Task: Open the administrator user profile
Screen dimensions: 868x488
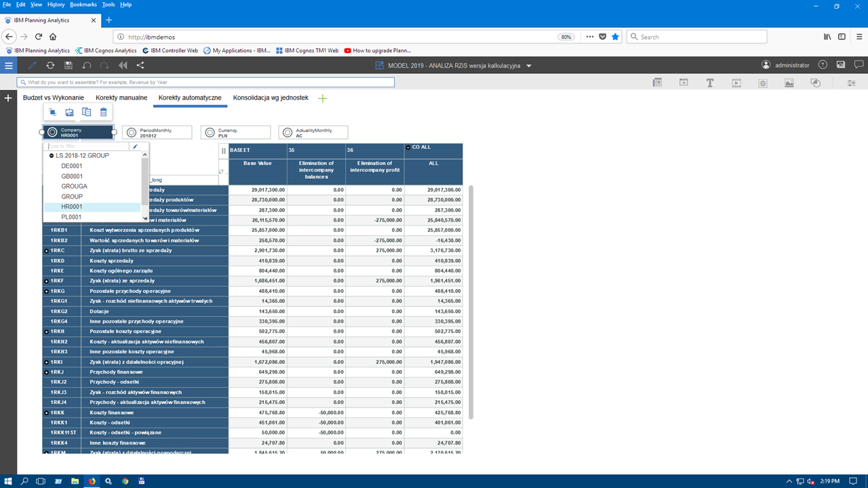Action: [x=785, y=66]
